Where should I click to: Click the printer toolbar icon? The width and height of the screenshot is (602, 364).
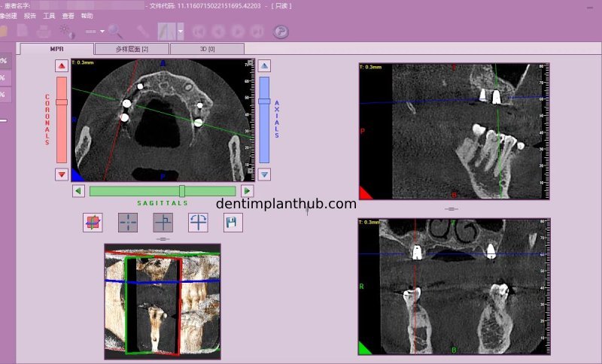(x=44, y=32)
